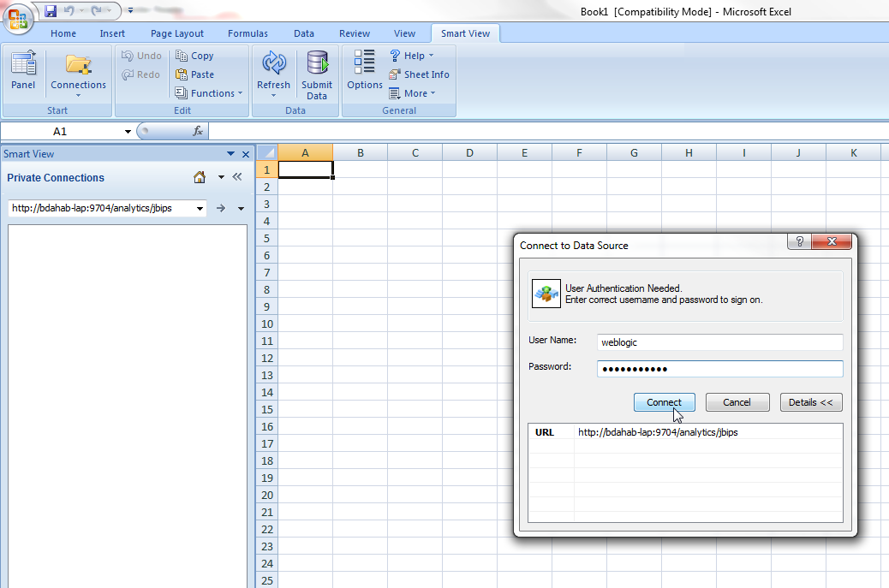Redo via the Quick Access toolbar

[x=96, y=11]
